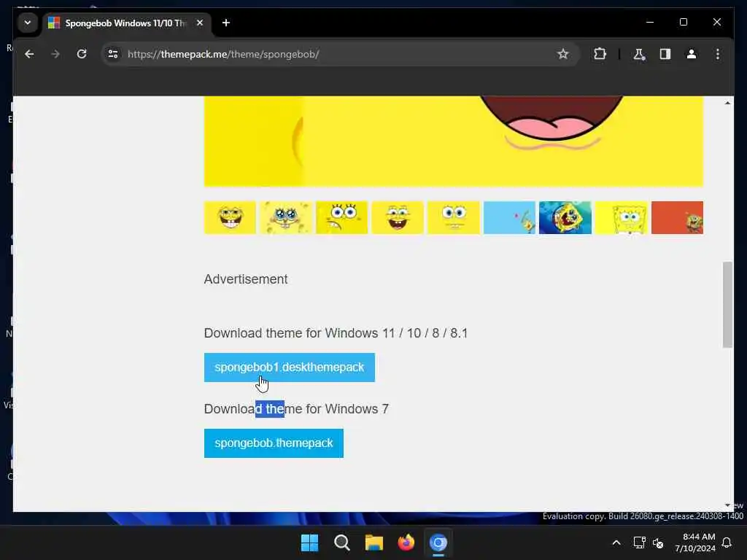Screen dimensions: 747x560
Task: Open the Extensions puzzle icon
Action: [x=600, y=54]
